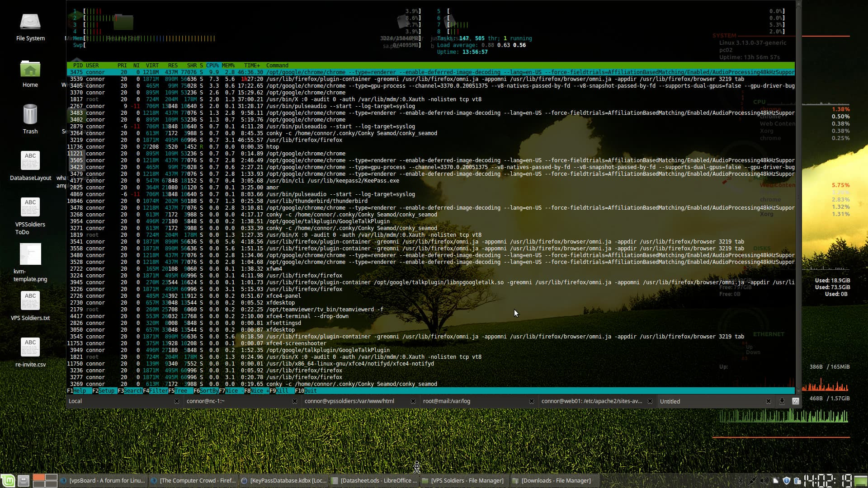Screen dimensions: 868x488
Task: Open the network tray icon
Action: (752, 481)
